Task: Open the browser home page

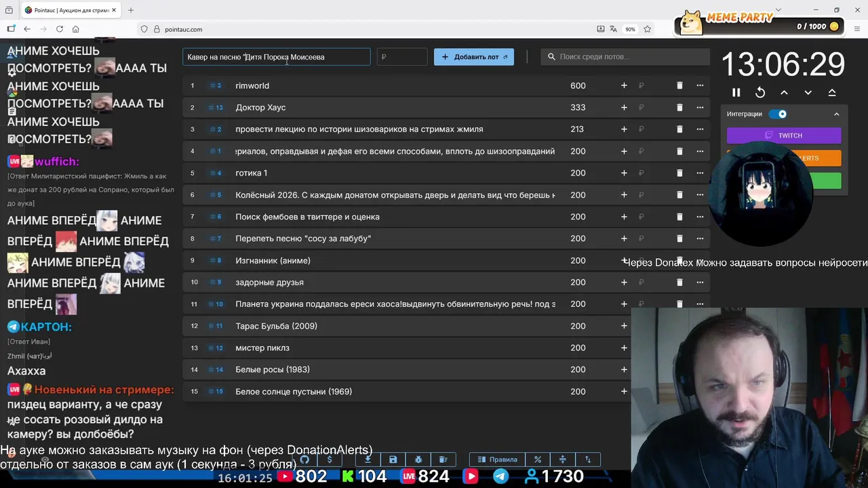Action: 76,29
